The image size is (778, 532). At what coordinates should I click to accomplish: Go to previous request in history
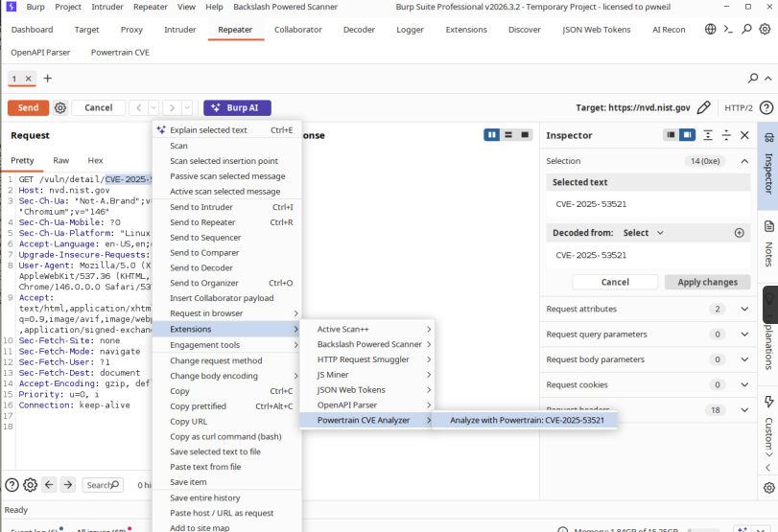[139, 107]
